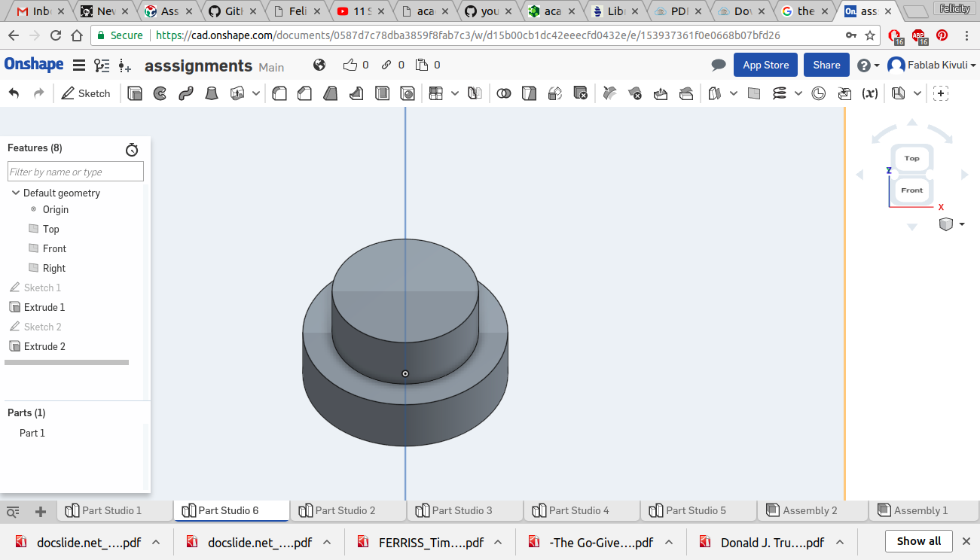Expand the Offset surface dropdown arrow
This screenshot has height=560, width=980.
point(734,93)
